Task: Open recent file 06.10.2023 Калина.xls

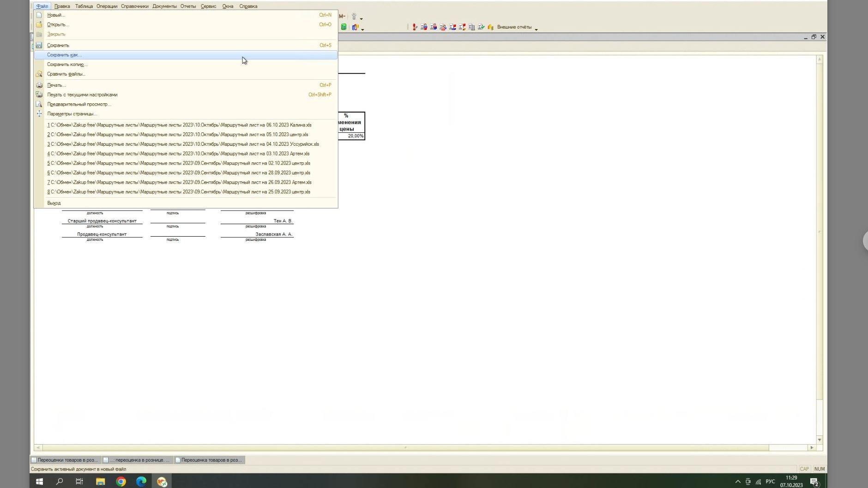Action: [x=186, y=125]
